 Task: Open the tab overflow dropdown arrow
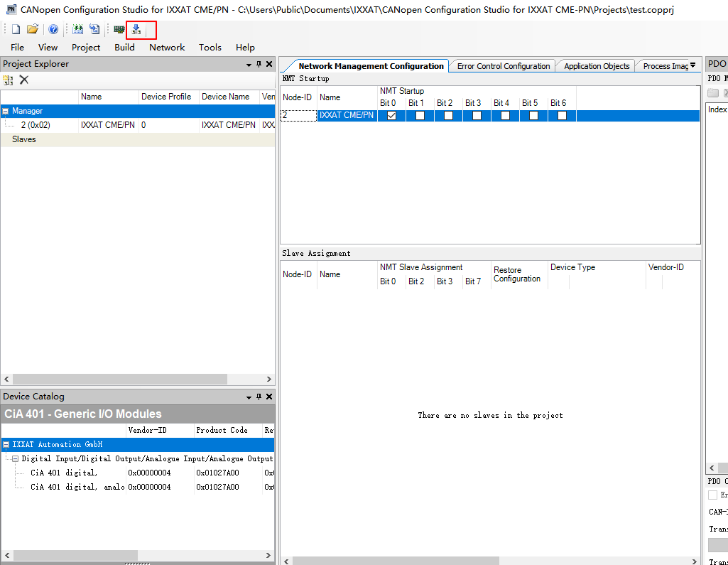pos(692,65)
